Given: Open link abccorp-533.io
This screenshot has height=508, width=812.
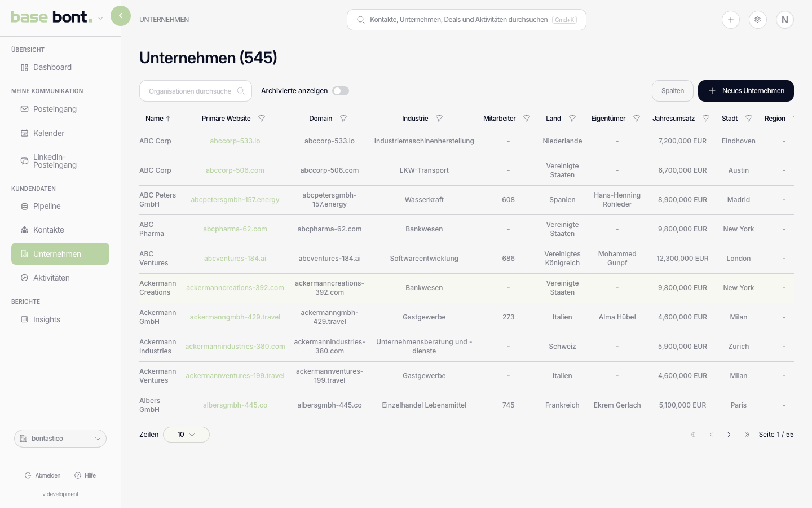Looking at the screenshot, I should tap(235, 141).
